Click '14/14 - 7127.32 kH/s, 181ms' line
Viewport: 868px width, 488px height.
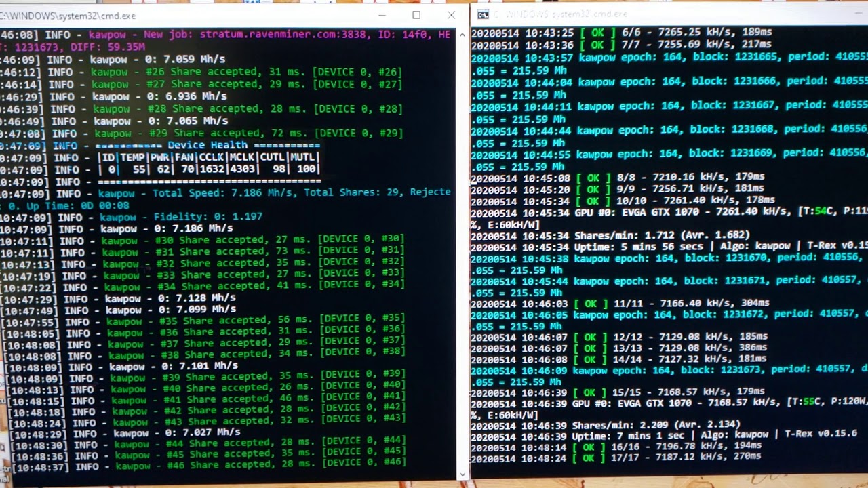click(x=620, y=360)
